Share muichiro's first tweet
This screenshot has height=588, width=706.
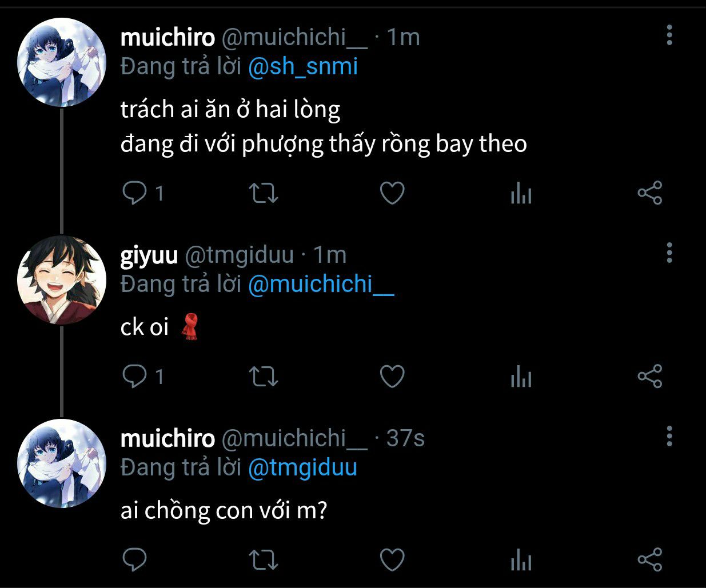(650, 193)
